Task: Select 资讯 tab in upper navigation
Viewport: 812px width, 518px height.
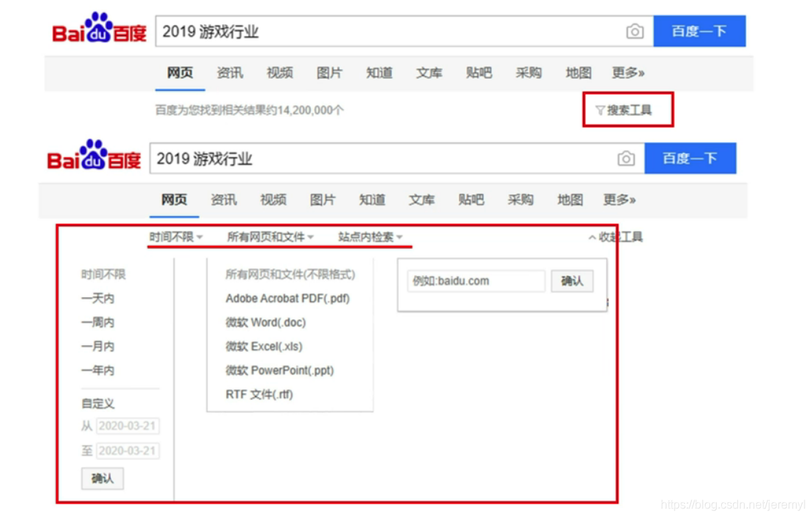Action: (230, 73)
